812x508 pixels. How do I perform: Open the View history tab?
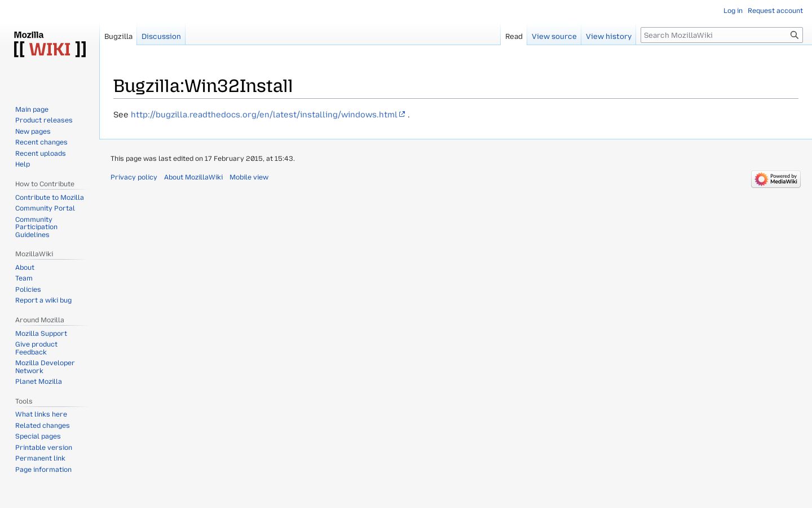click(x=608, y=36)
